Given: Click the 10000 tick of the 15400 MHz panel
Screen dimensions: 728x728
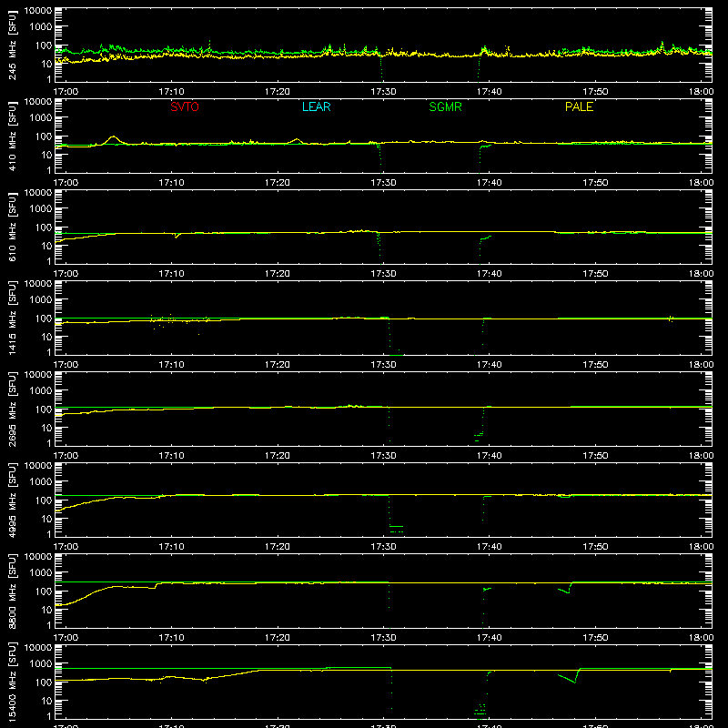Looking at the screenshot, I should pyautogui.click(x=38, y=648).
